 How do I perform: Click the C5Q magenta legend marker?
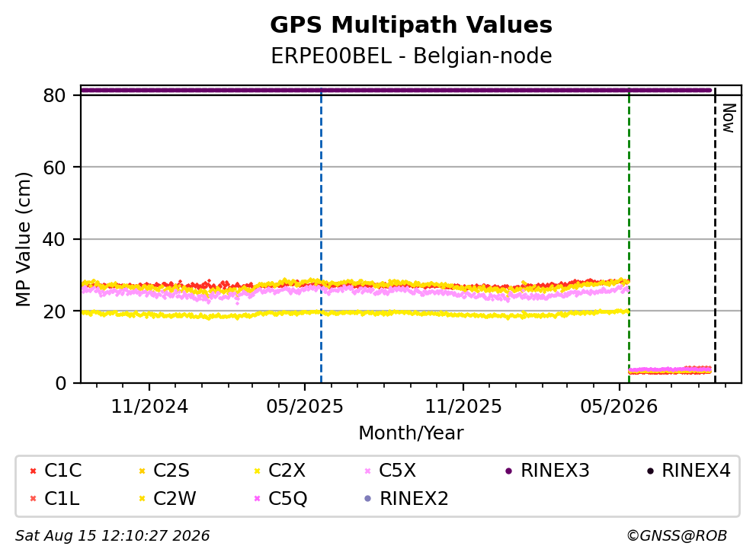point(257,499)
